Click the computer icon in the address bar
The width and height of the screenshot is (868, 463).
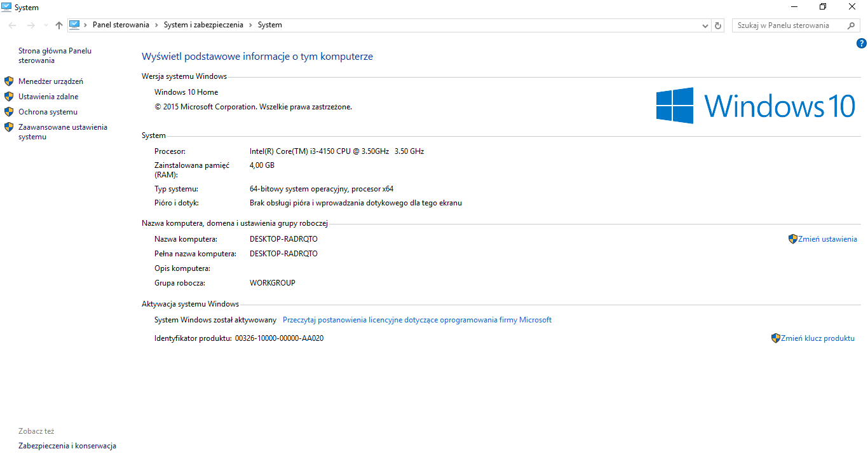74,25
